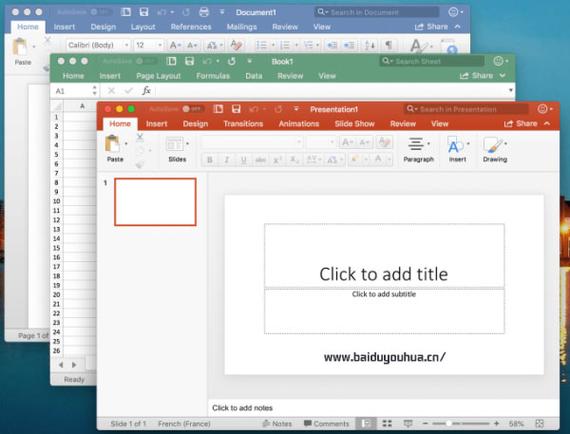Click French (France) language in status bar
Screen dimensions: 570x434
point(184,423)
